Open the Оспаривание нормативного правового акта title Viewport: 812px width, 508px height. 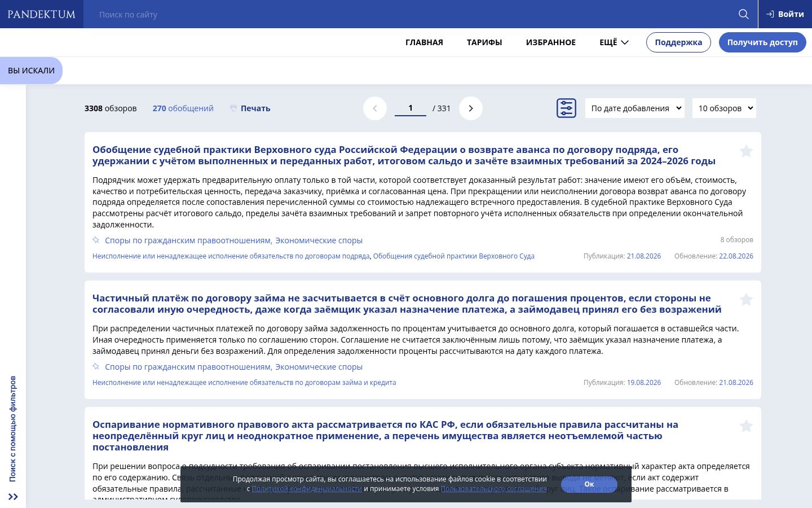point(385,436)
